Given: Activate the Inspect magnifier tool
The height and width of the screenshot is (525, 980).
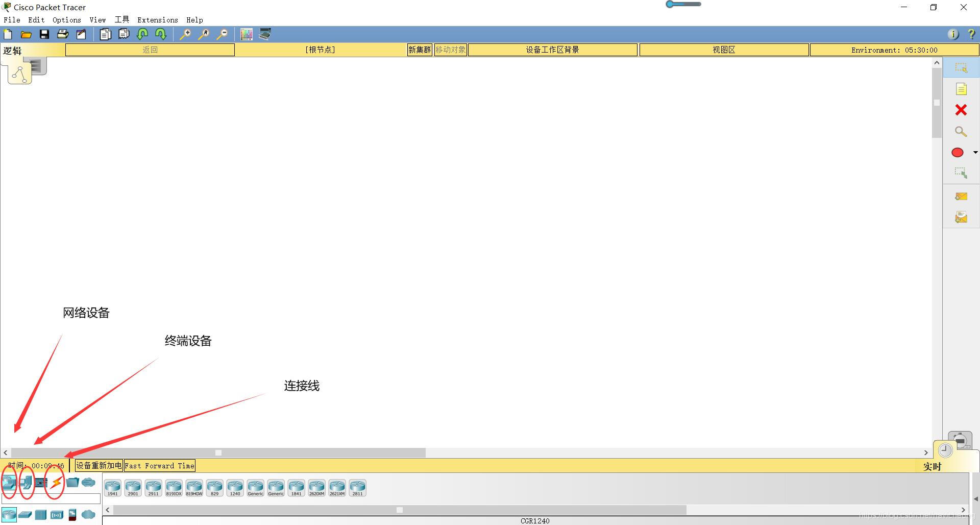Looking at the screenshot, I should 961,131.
